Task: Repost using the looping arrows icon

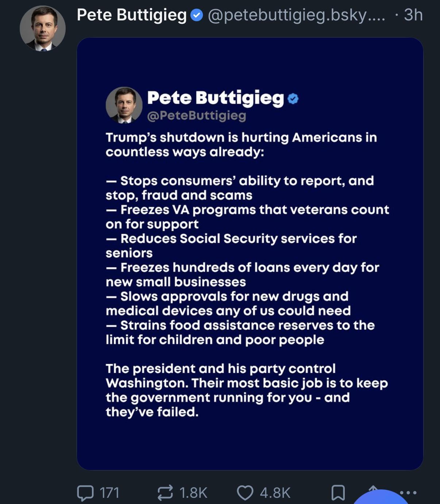Action: (x=165, y=493)
